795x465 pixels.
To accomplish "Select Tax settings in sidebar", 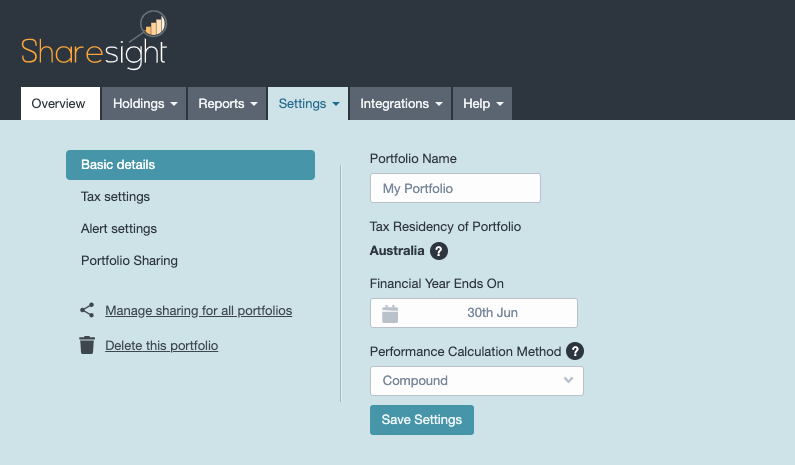I will [x=116, y=197].
